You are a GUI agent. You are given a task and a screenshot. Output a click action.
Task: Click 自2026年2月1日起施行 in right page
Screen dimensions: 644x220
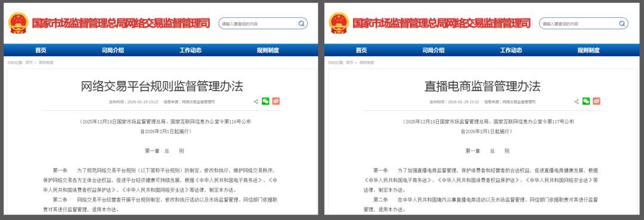(x=487, y=132)
